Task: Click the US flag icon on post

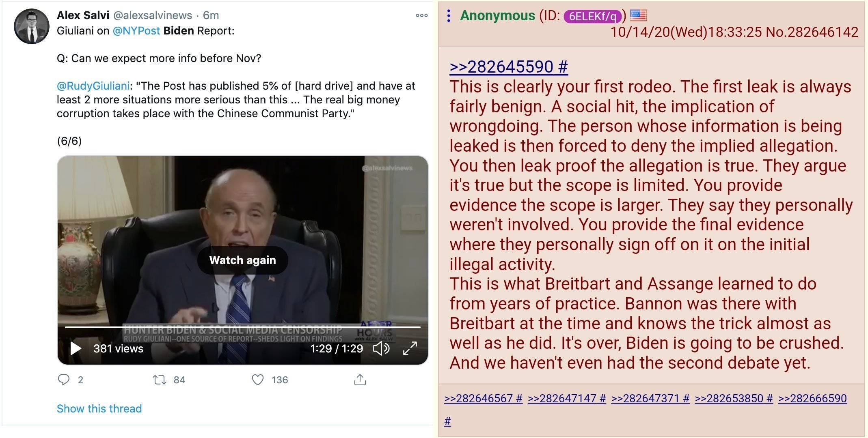Action: (639, 15)
